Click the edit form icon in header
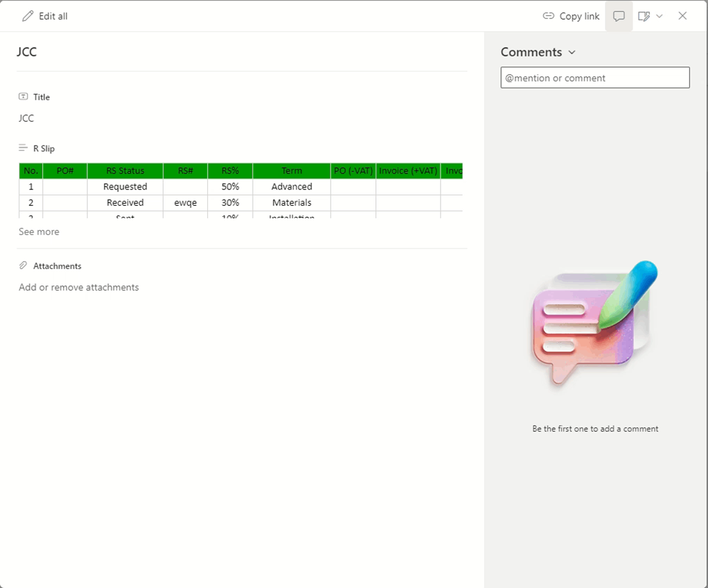The image size is (708, 588). (644, 16)
